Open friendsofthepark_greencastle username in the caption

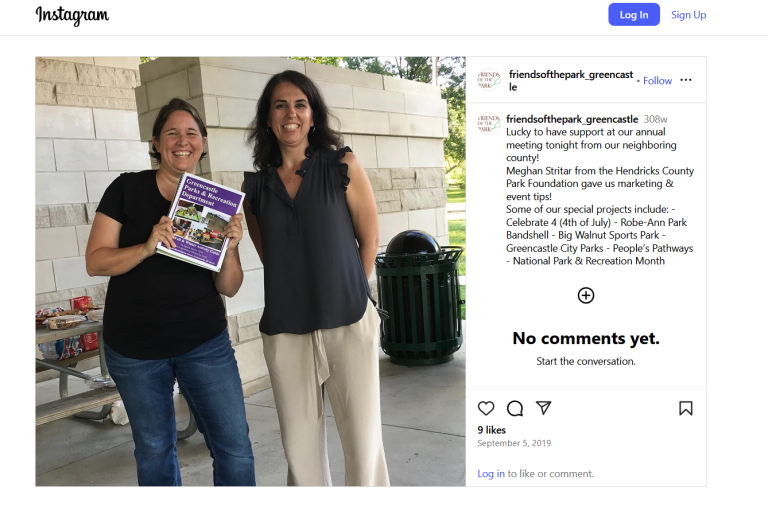tap(572, 119)
